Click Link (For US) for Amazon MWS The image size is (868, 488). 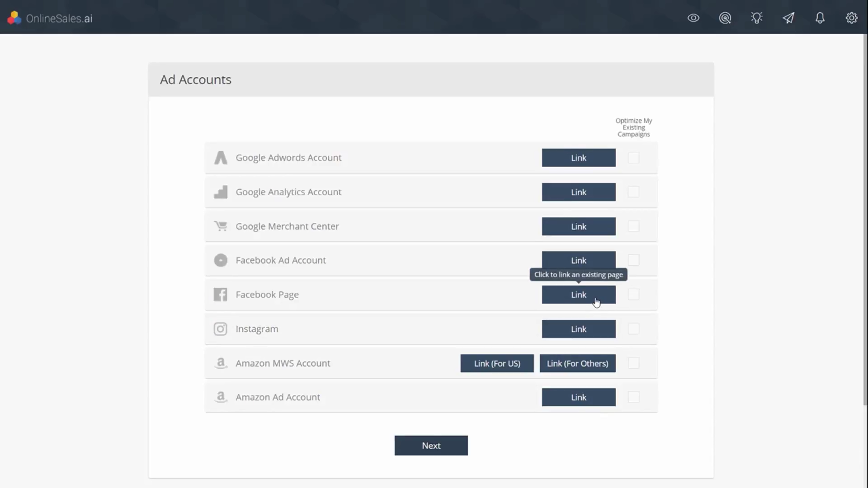click(497, 363)
